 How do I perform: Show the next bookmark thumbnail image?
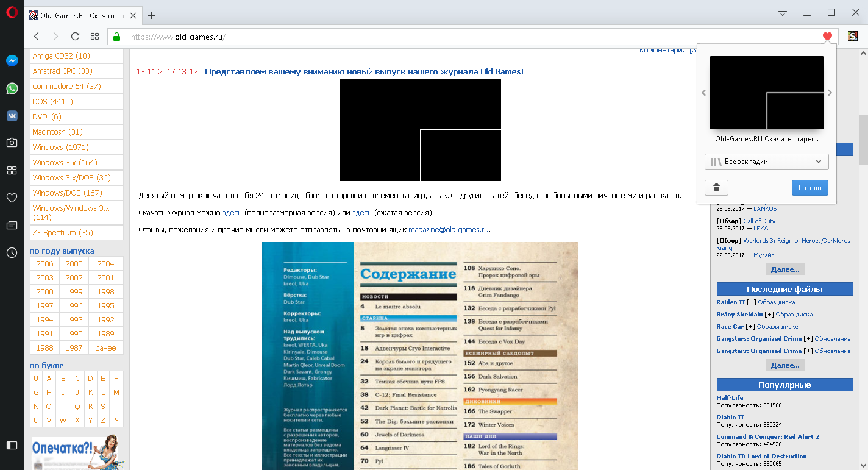[x=830, y=93]
